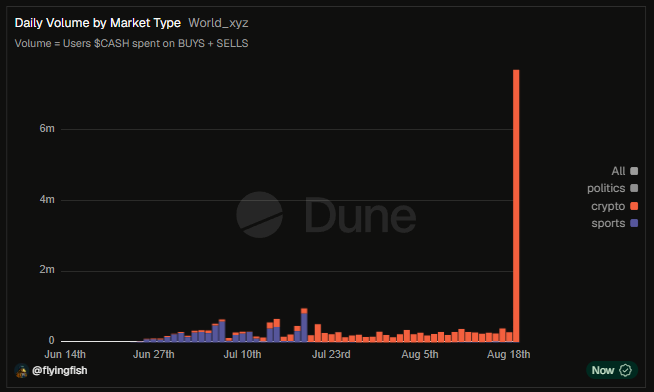The height and width of the screenshot is (392, 654).
Task: Toggle the politics legend swatch
Action: 634,188
